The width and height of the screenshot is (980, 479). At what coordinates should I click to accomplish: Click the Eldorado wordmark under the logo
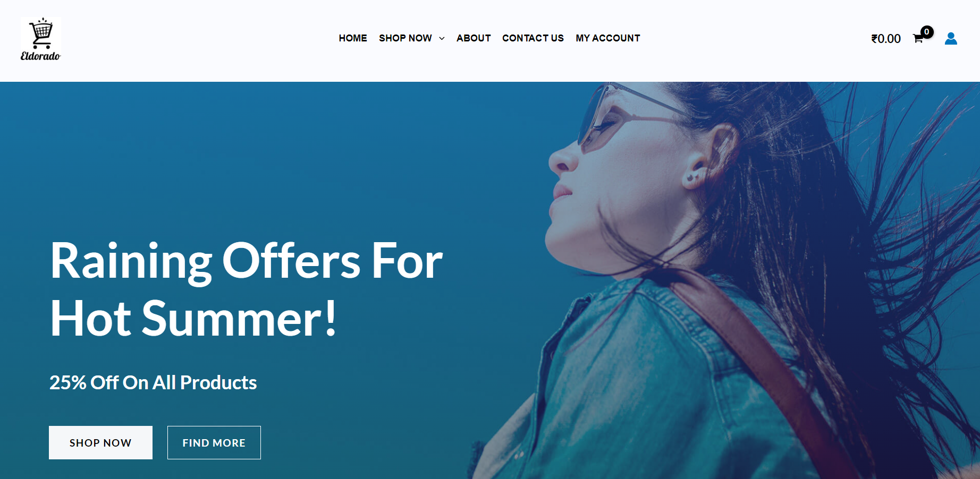tap(41, 56)
